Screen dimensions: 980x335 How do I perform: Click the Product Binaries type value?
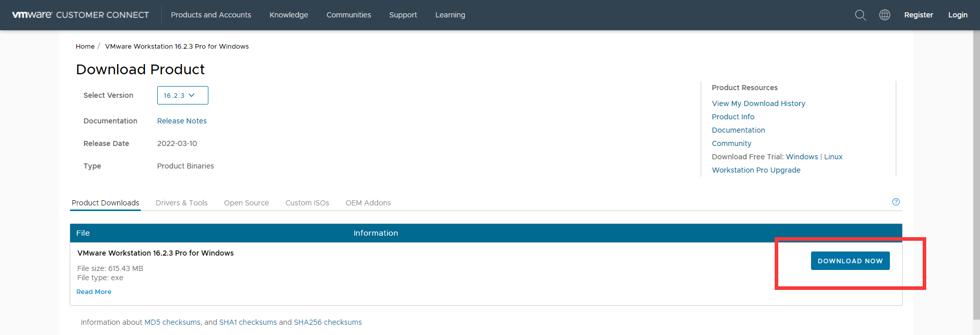[x=185, y=166]
